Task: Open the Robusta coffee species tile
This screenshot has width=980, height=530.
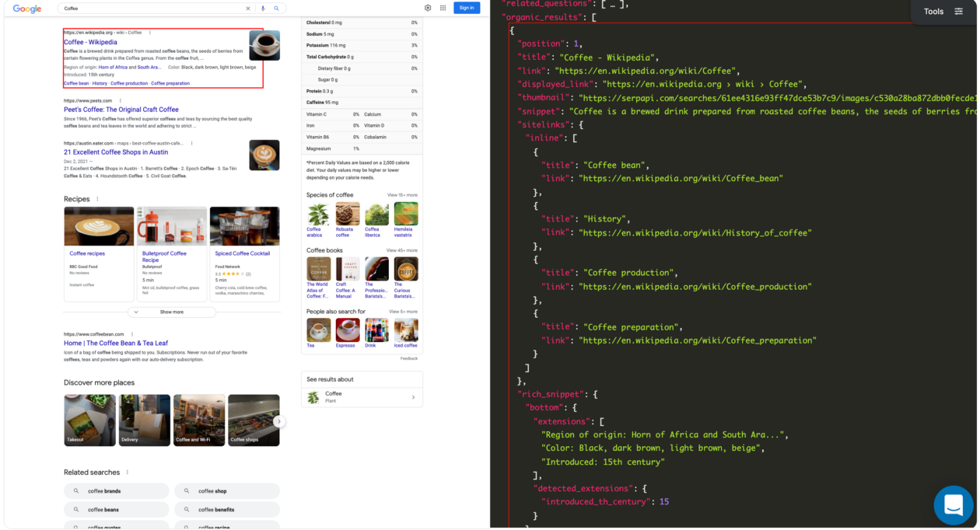Action: pyautogui.click(x=348, y=220)
